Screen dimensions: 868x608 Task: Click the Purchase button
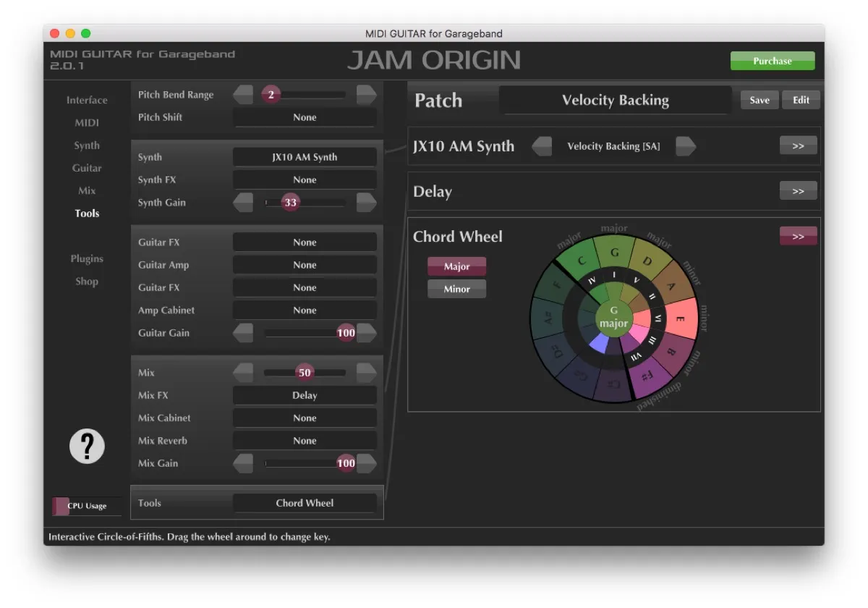tap(772, 61)
